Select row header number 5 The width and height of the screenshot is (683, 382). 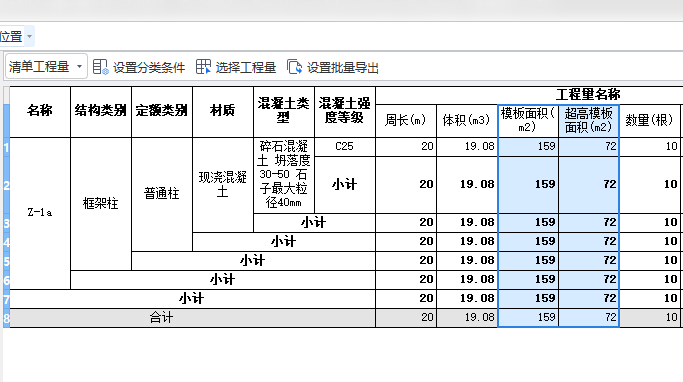click(x=7, y=261)
